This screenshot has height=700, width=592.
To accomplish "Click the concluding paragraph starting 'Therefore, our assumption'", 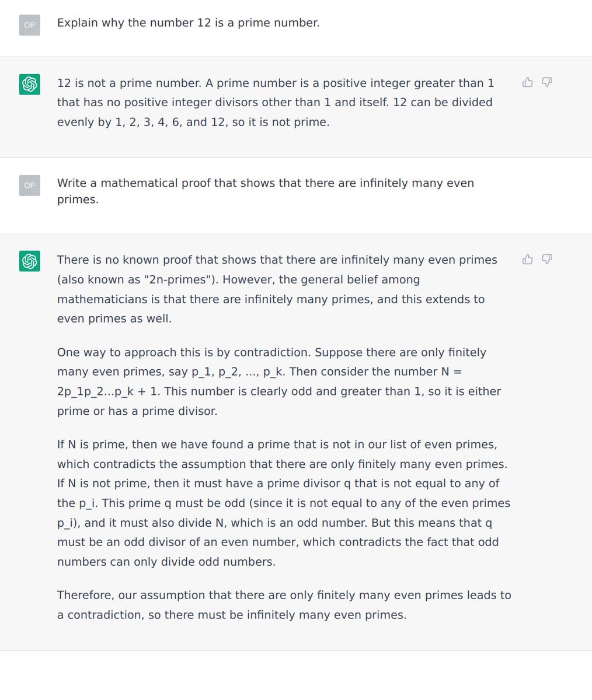I will point(284,605).
